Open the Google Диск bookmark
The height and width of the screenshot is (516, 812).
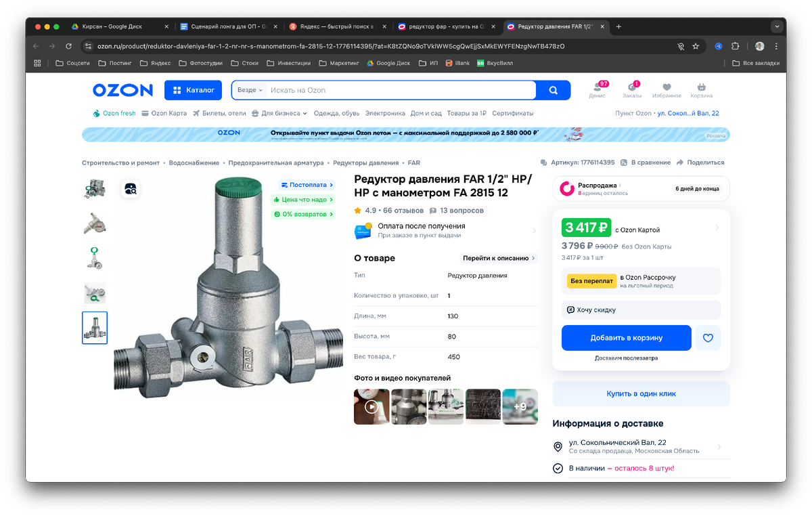pos(388,63)
